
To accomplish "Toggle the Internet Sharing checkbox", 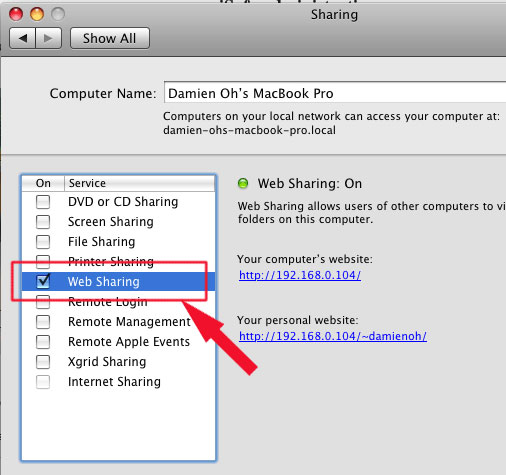I will (x=43, y=382).
